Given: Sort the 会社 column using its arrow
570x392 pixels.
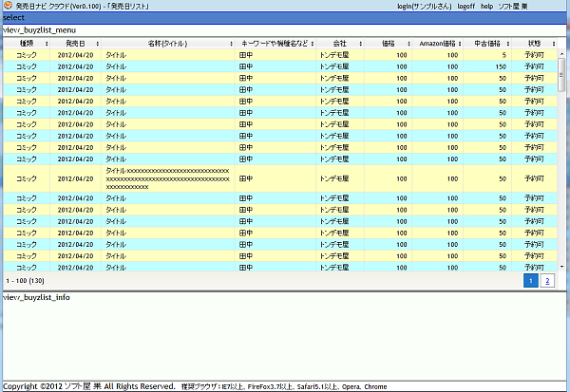Looking at the screenshot, I should tap(361, 44).
